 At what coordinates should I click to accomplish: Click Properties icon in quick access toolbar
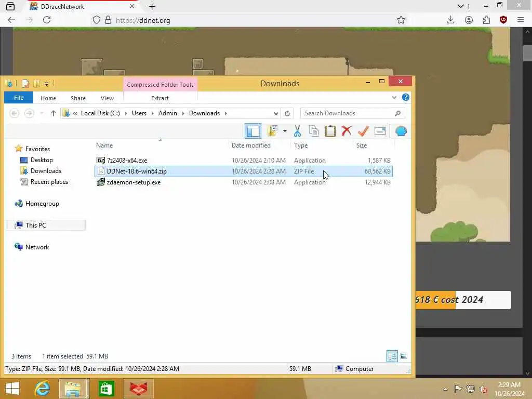pos(26,84)
